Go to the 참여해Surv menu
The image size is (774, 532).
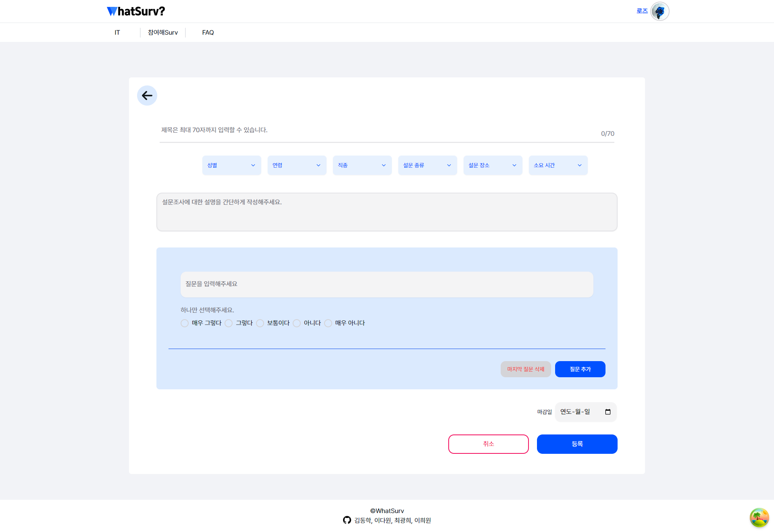click(x=163, y=33)
